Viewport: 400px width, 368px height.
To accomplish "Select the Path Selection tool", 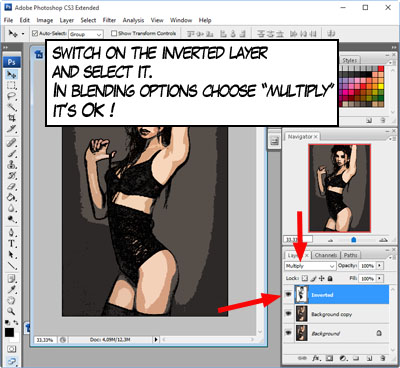I will point(12,255).
